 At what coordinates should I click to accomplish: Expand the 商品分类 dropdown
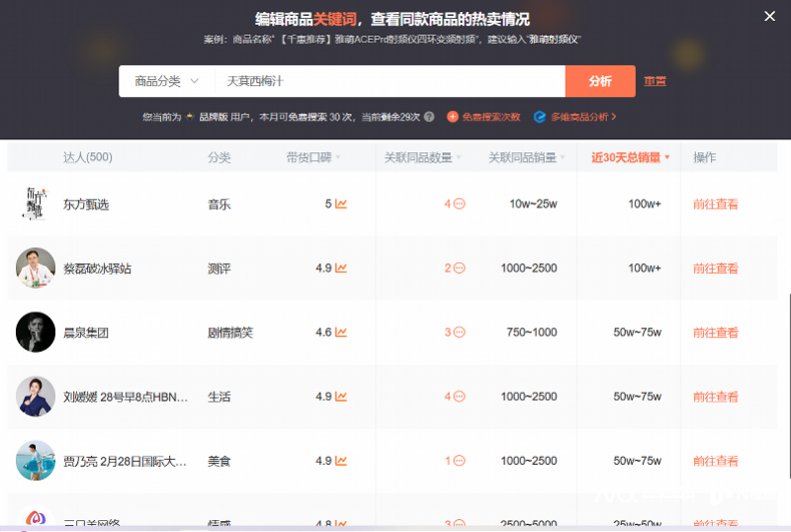[166, 81]
